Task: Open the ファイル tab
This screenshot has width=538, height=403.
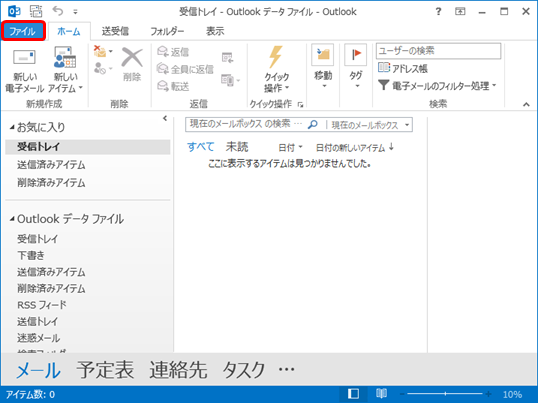Action: (x=23, y=31)
